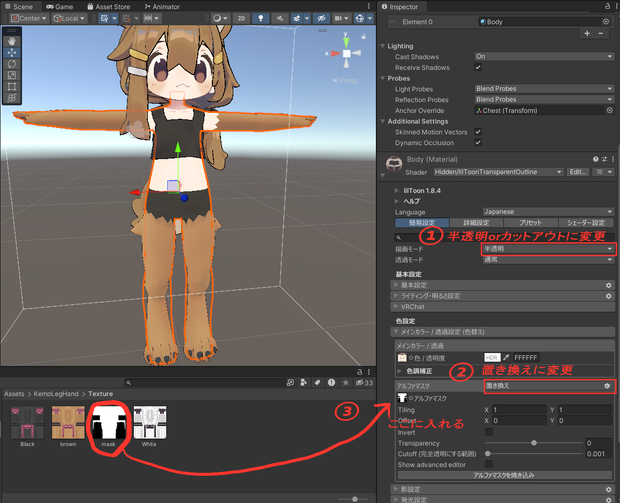Viewport: 620px width, 503px height.
Task: Toggle scene lighting bulb icon
Action: [261, 18]
